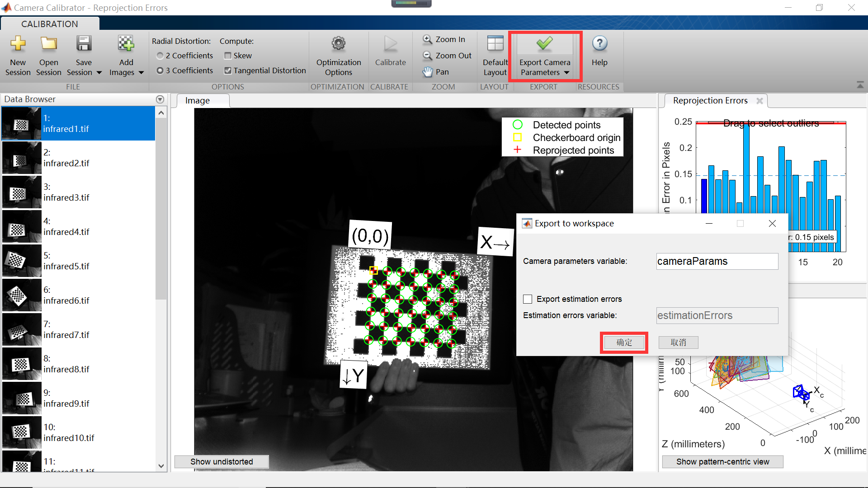Screen dimensions: 868x488
Task: Select the Zoom In tool
Action: click(444, 40)
